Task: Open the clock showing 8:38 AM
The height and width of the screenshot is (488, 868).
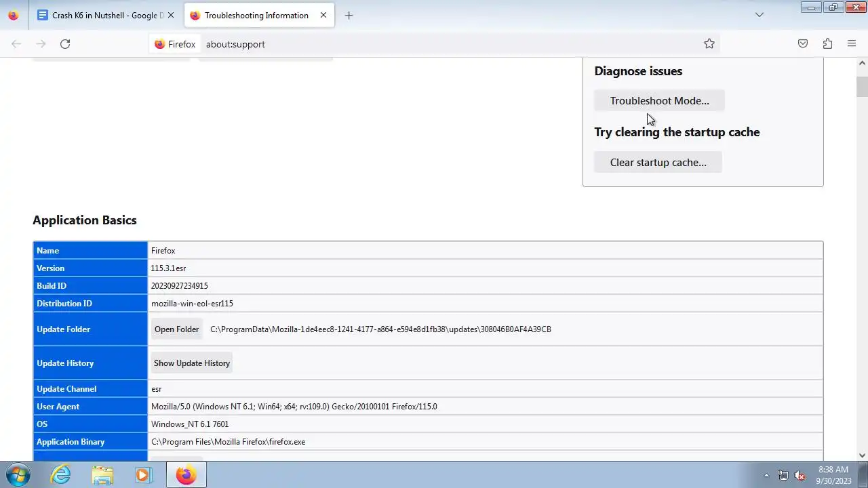Action: click(833, 474)
